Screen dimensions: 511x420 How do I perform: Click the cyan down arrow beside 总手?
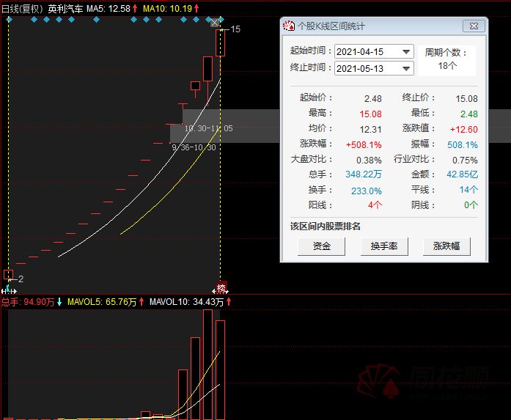tap(59, 302)
